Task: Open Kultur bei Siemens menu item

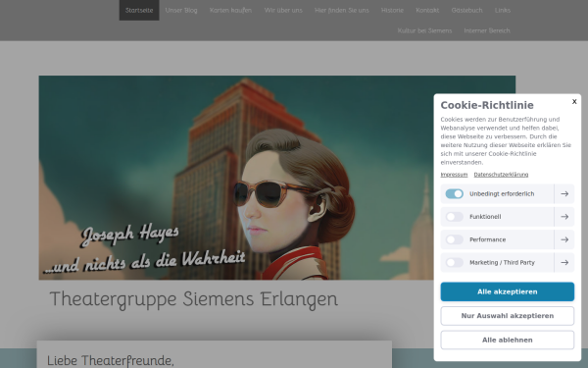Action: pyautogui.click(x=424, y=30)
